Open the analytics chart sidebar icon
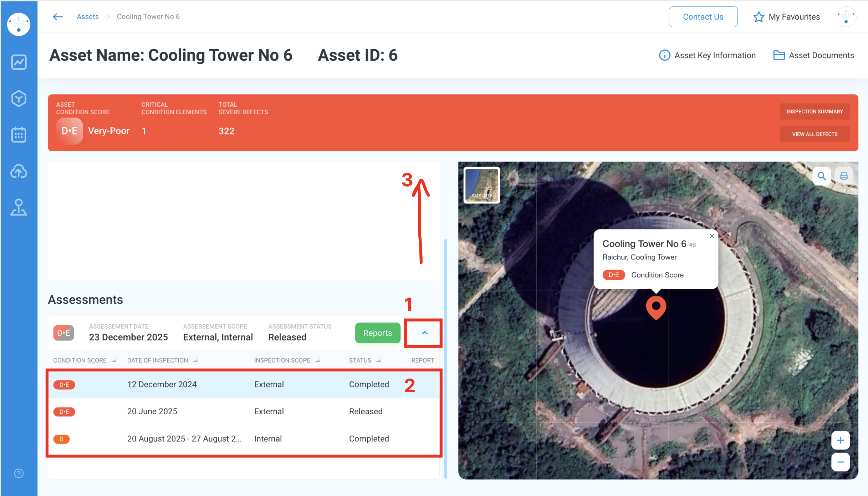Image resolution: width=868 pixels, height=496 pixels. tap(19, 62)
